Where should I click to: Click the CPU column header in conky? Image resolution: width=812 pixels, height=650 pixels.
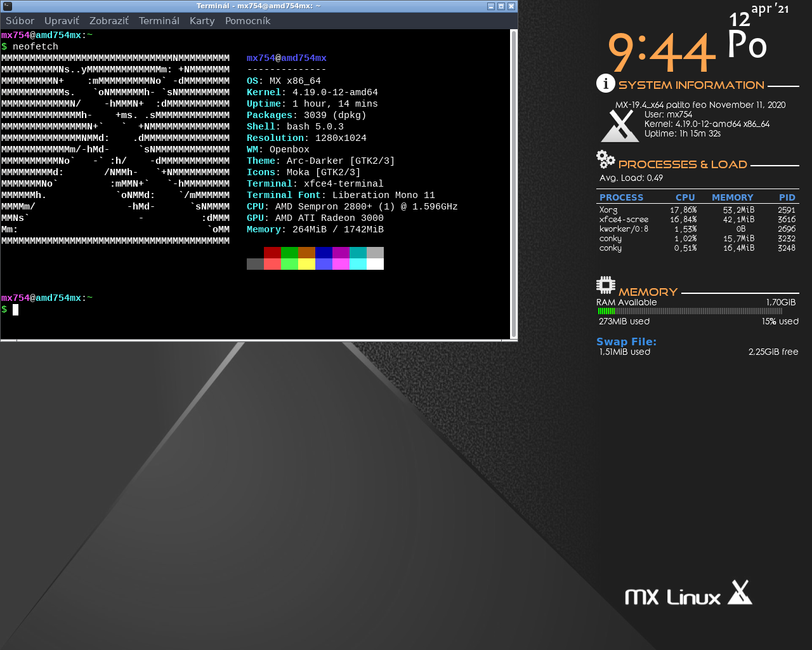(685, 197)
